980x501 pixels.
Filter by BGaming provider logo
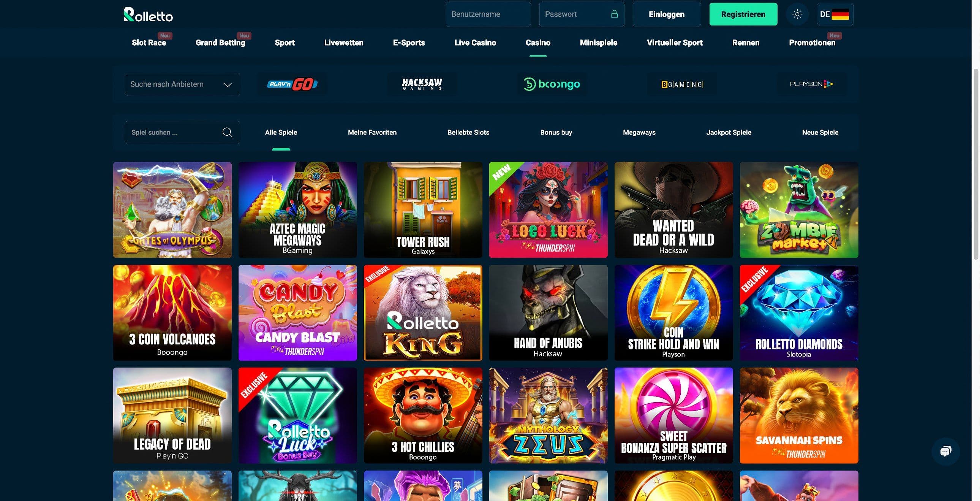[x=682, y=84]
